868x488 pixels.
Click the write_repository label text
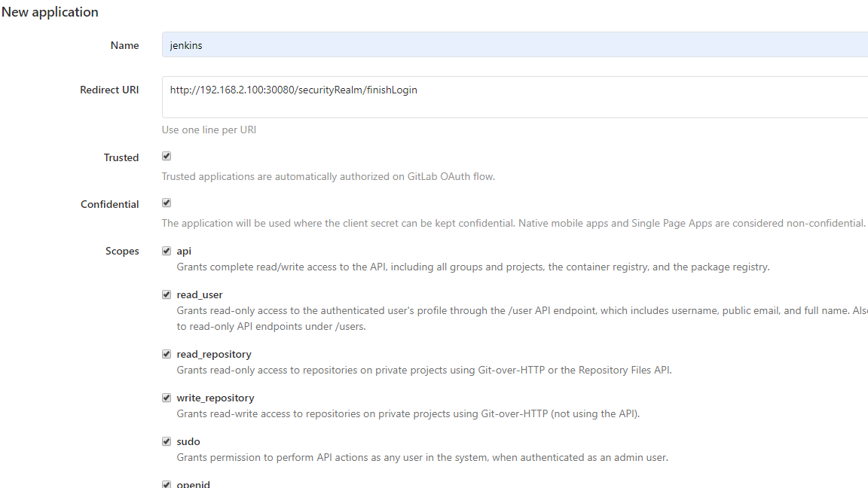(x=215, y=398)
